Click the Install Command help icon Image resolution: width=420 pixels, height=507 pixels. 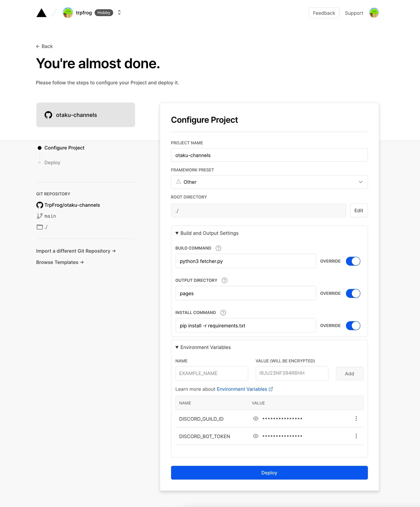223,313
